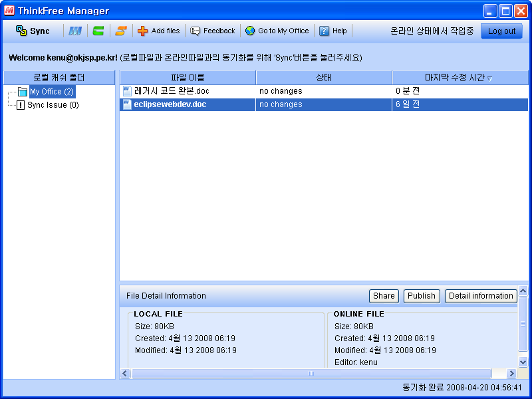Screen dimensions: 532x399
Task: Select file 레거시 코드 완본.doc
Action: (x=172, y=91)
